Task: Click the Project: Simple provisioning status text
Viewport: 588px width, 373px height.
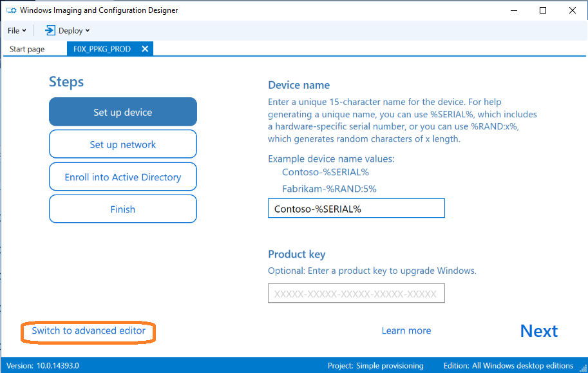Action: click(x=375, y=365)
